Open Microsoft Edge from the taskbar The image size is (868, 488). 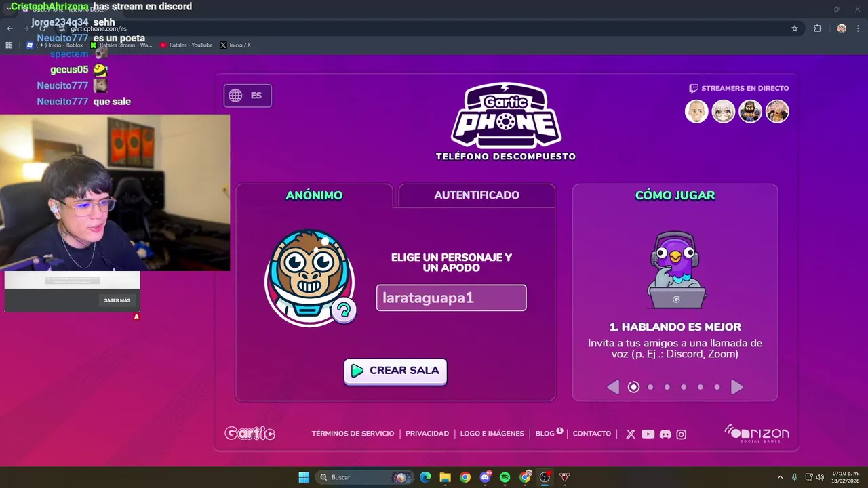click(425, 477)
